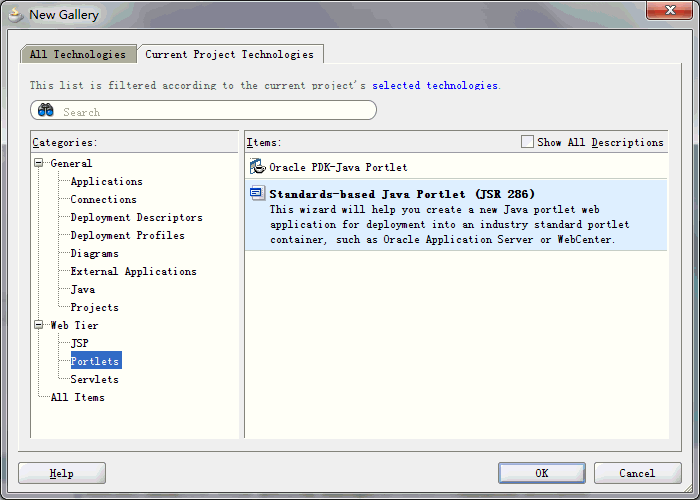Select the JSP category
This screenshot has height=500, width=700.
click(x=79, y=343)
